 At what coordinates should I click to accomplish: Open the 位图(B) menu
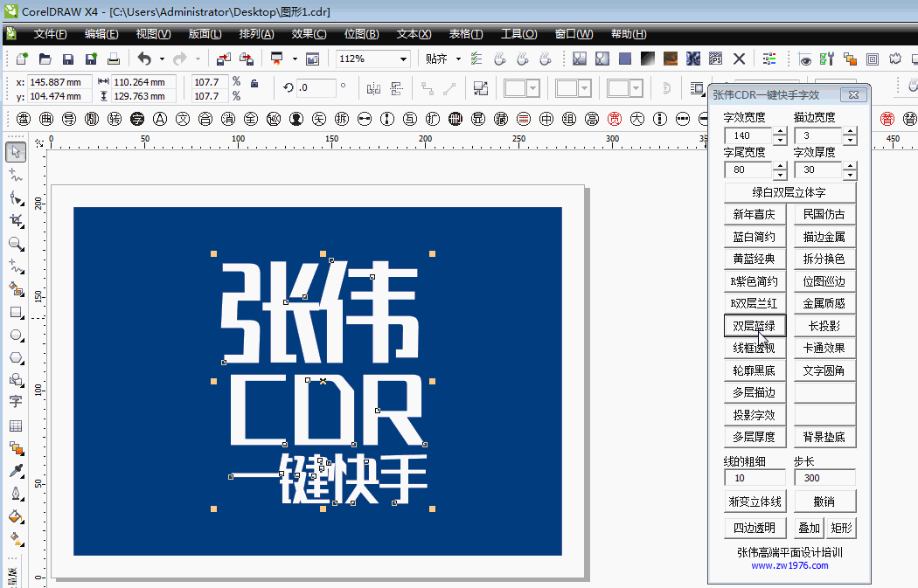(x=362, y=34)
